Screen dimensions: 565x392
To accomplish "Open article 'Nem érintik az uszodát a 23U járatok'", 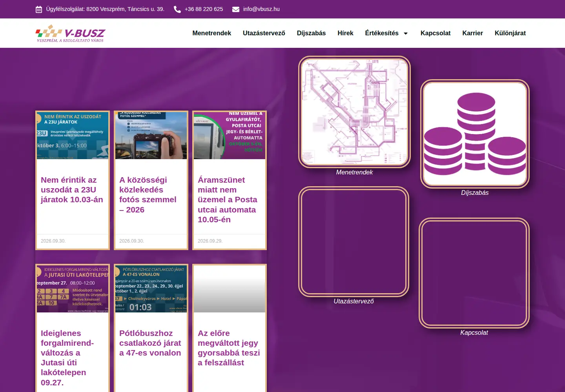I will tap(72, 190).
